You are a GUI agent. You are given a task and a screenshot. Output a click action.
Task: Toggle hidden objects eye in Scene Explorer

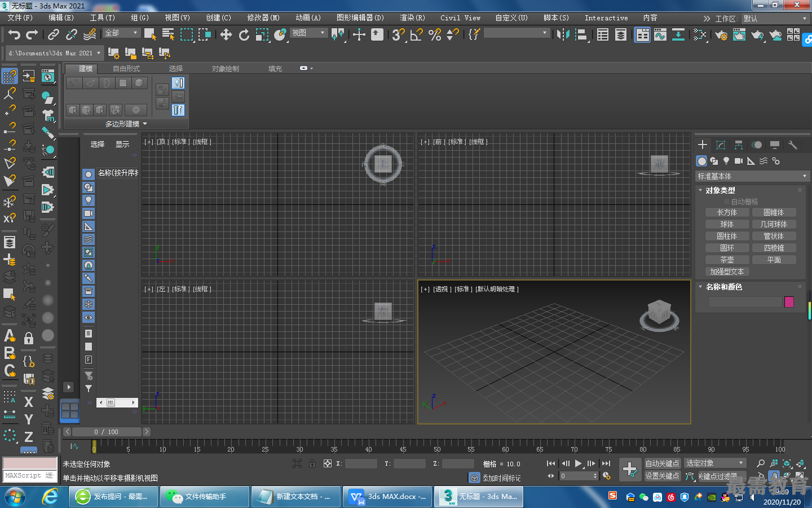click(x=89, y=318)
